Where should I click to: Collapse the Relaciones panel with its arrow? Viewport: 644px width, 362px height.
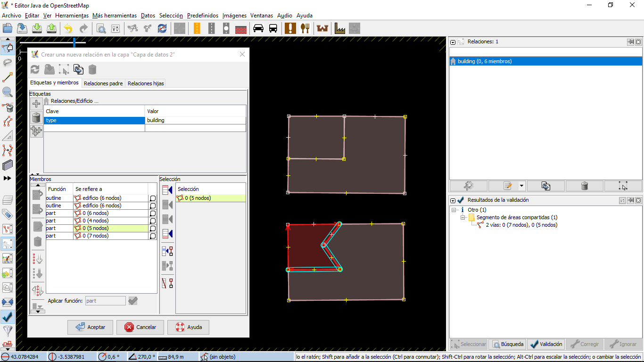(453, 42)
